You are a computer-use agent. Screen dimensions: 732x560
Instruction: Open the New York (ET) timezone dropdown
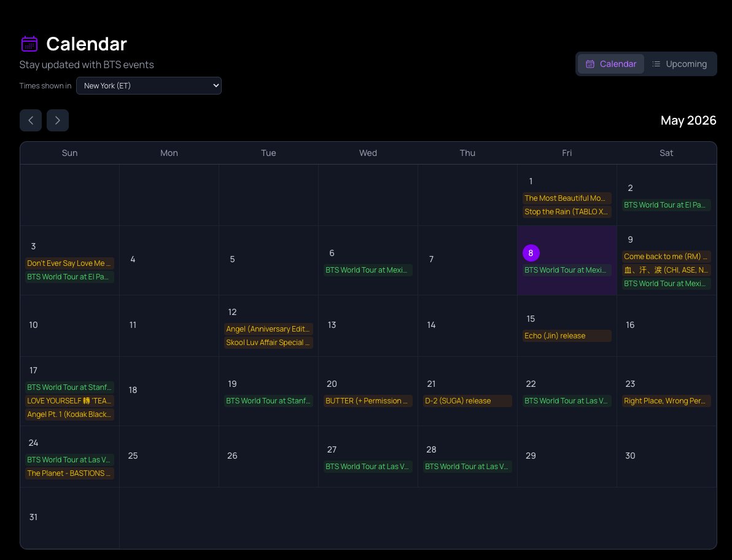click(x=149, y=86)
